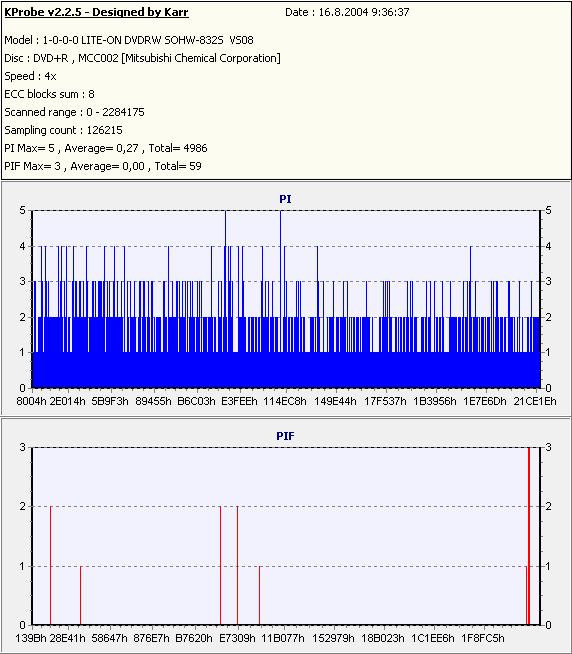The height and width of the screenshot is (654, 572).
Task: Click the 2E014h label on PI axis
Action: (68, 401)
